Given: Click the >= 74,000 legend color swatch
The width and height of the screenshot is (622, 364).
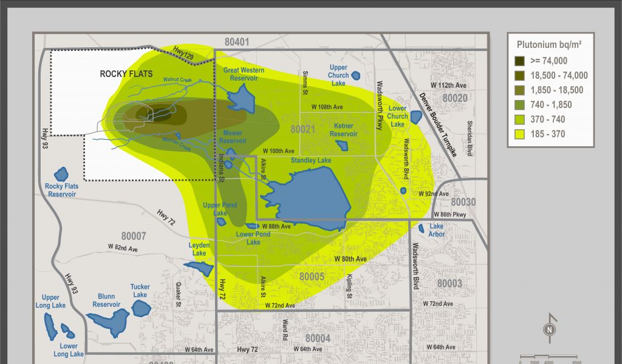Looking at the screenshot, I should (x=520, y=61).
